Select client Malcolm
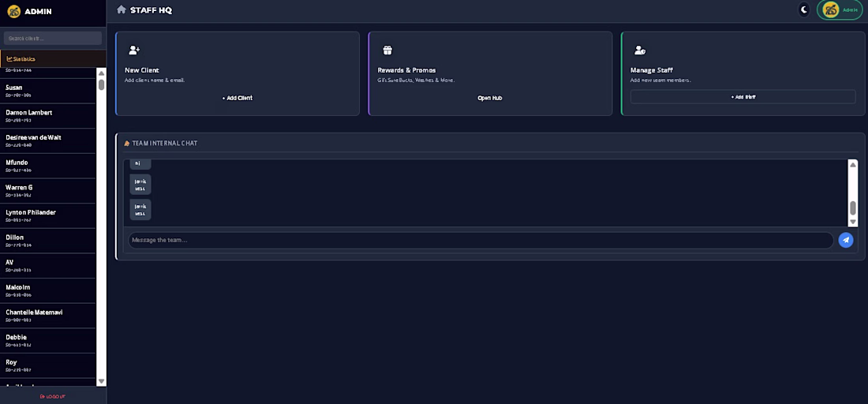The image size is (868, 404). (x=47, y=290)
